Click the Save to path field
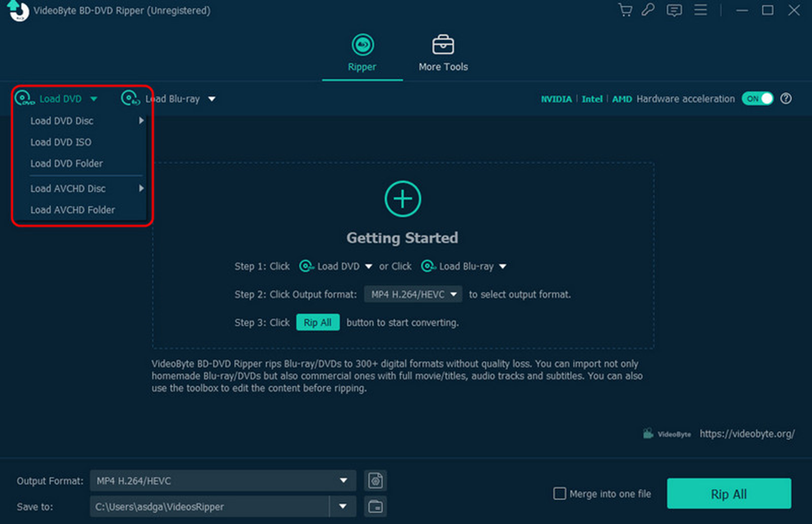Viewport: 812px width, 524px height. coord(210,507)
